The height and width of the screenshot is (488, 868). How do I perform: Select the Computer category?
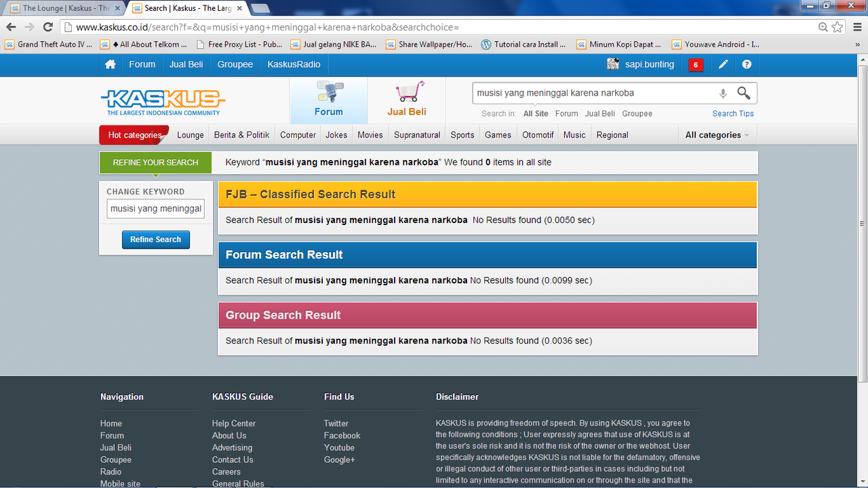click(298, 135)
